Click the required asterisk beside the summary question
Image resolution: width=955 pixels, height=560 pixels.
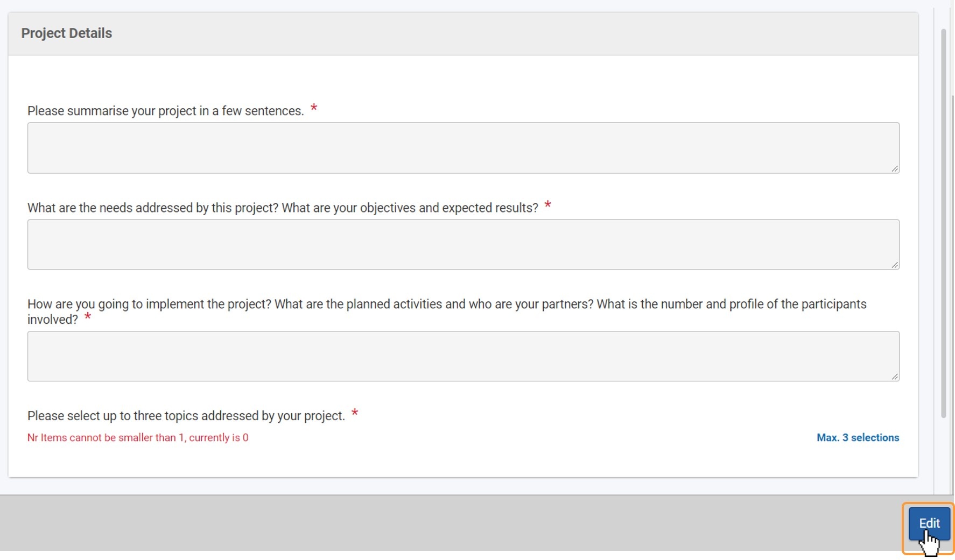click(314, 108)
